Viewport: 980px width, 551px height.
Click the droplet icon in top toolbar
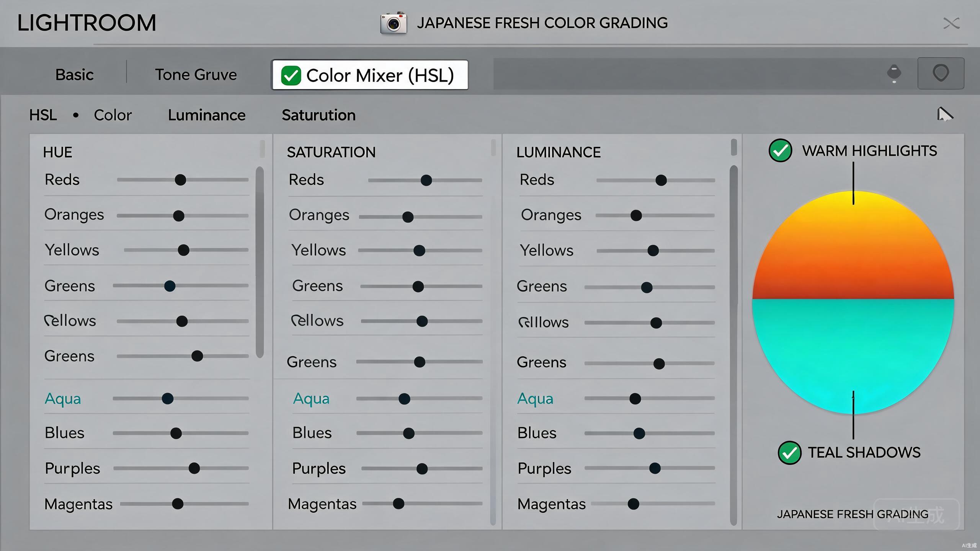(x=894, y=74)
